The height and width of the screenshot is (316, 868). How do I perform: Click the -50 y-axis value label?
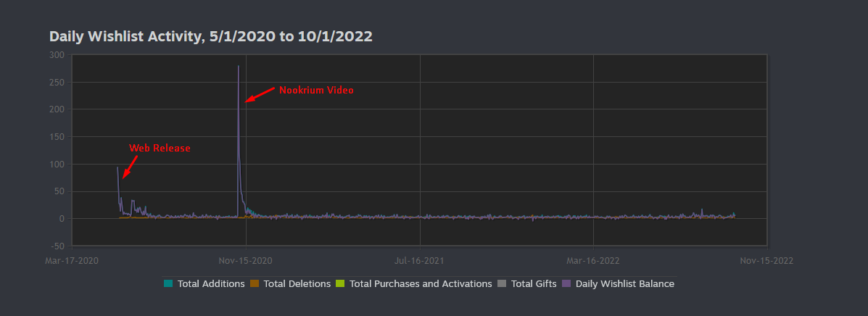tap(57, 246)
